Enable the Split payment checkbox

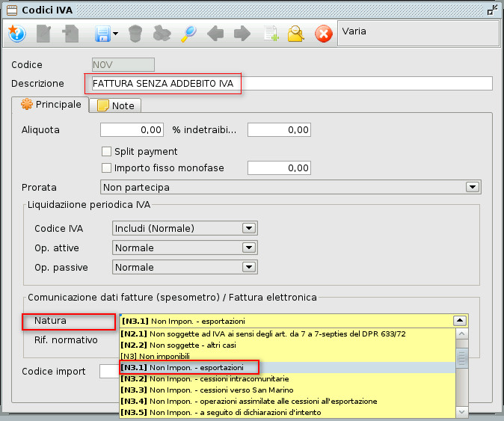pyautogui.click(x=106, y=151)
